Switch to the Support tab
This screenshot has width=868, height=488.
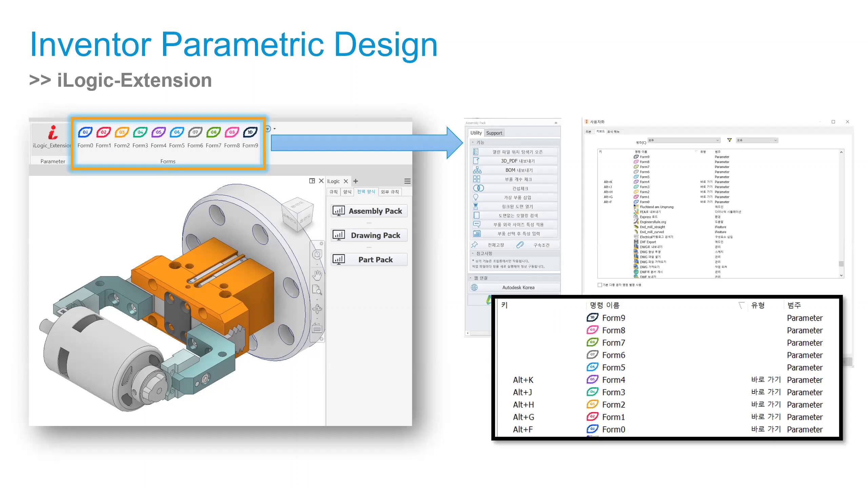(x=494, y=133)
